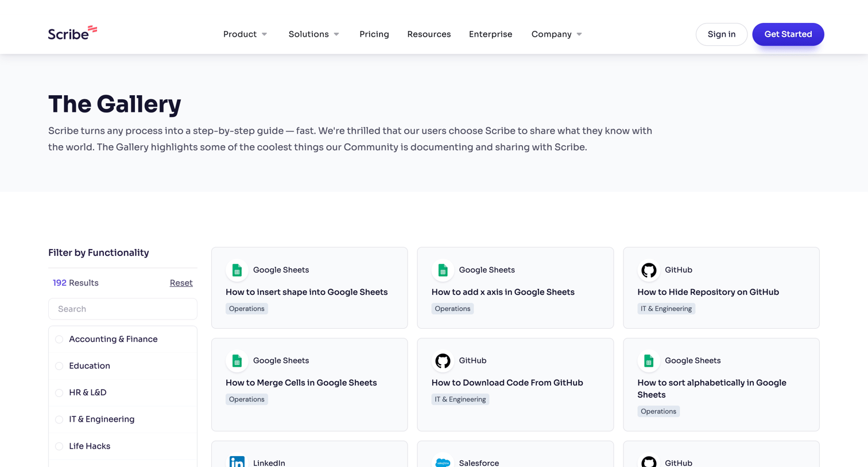Click Google Sheets icon on insert shape card

coord(237,270)
